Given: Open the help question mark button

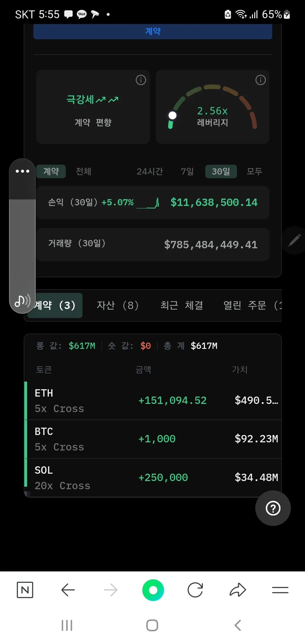Looking at the screenshot, I should click(273, 508).
